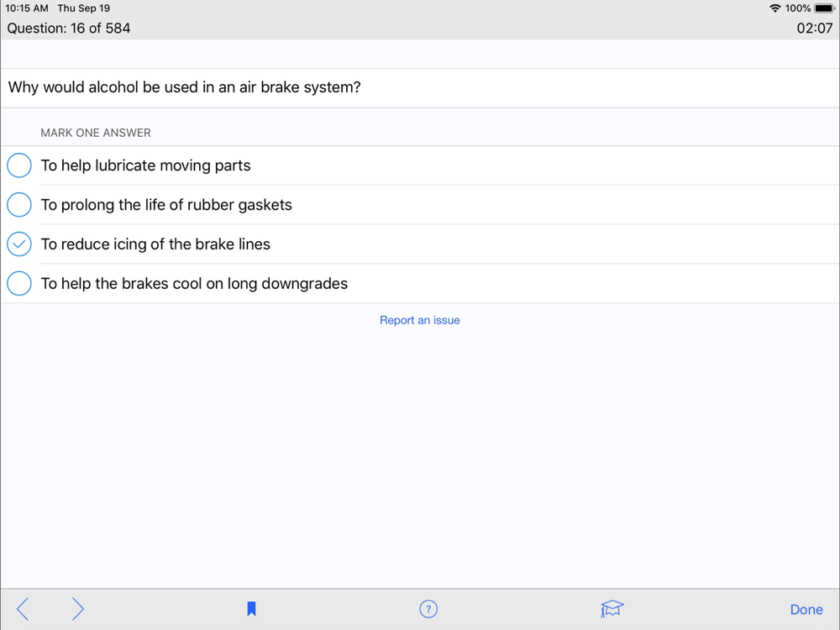This screenshot has height=630, width=840.
Task: Tap the Question 16 of 584 counter
Action: (x=69, y=29)
